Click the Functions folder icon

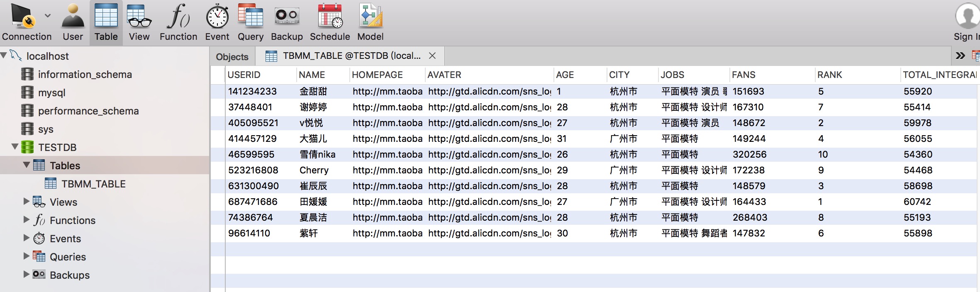coord(39,220)
